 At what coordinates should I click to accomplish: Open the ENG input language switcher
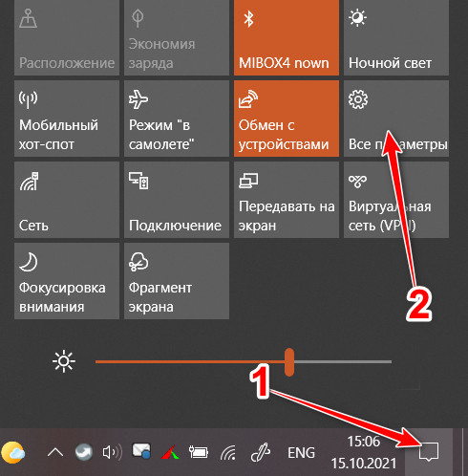tap(301, 453)
